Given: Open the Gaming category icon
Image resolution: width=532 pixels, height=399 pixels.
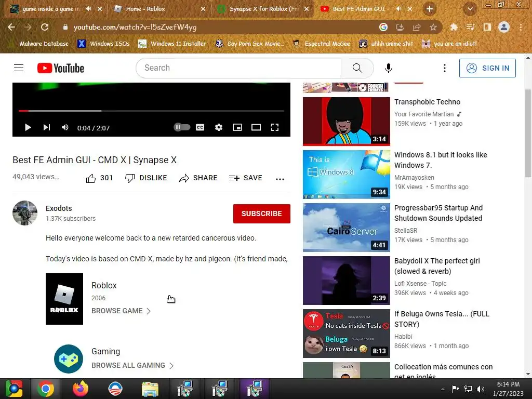Looking at the screenshot, I should coord(69,359).
